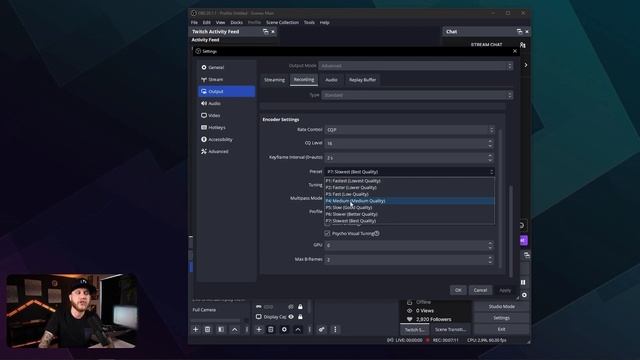Viewport: 640px width, 360px height.
Task: Open Edit menu
Action: click(x=207, y=22)
